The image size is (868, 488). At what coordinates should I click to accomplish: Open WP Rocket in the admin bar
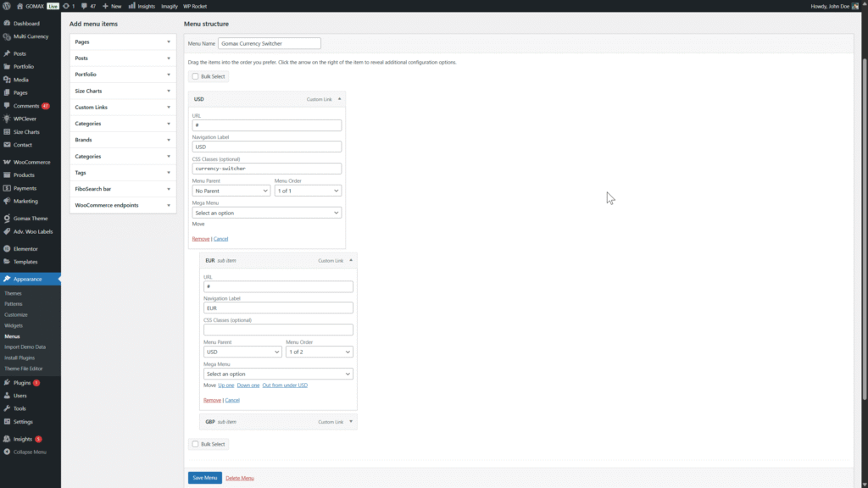(x=195, y=6)
